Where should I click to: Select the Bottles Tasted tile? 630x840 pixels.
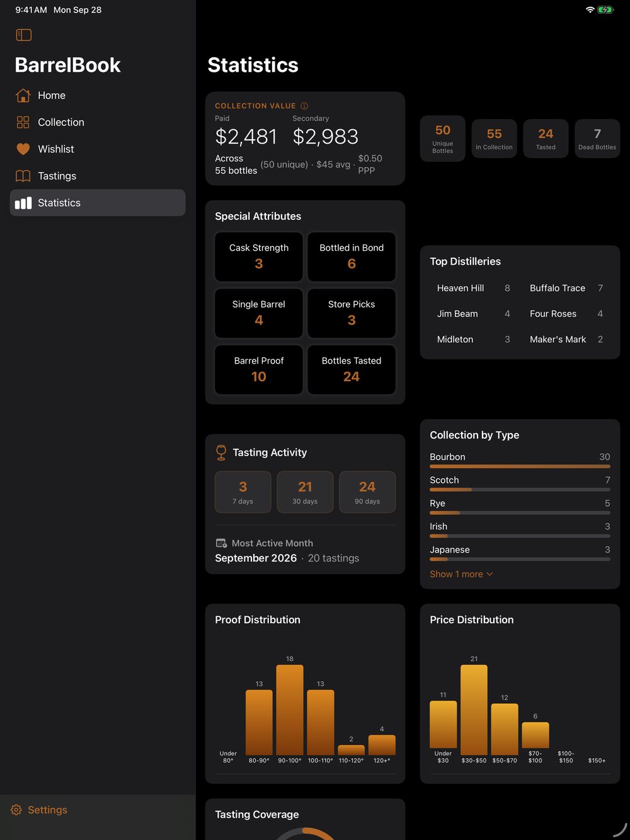pyautogui.click(x=352, y=369)
